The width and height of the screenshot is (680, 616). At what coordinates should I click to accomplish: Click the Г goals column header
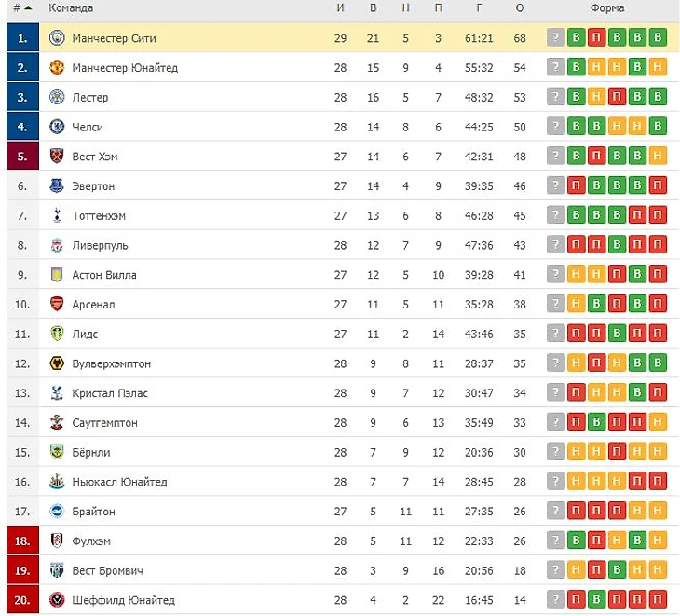tap(479, 8)
